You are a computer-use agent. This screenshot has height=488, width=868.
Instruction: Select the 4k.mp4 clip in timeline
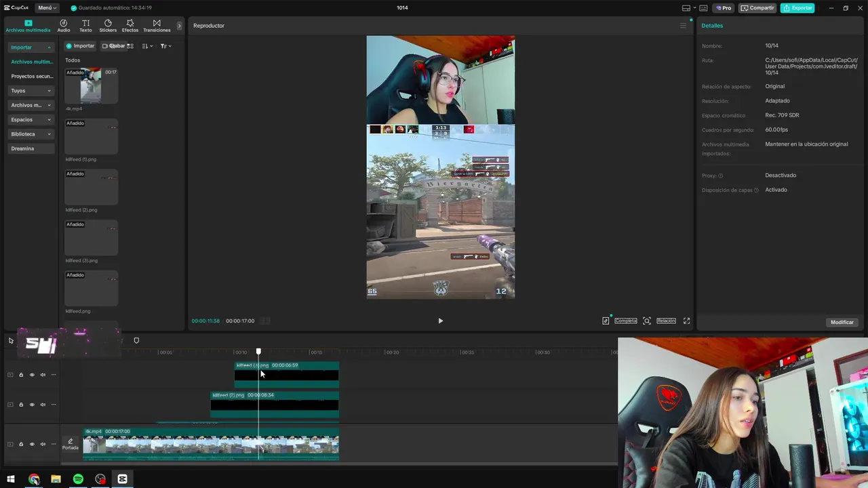pyautogui.click(x=211, y=444)
